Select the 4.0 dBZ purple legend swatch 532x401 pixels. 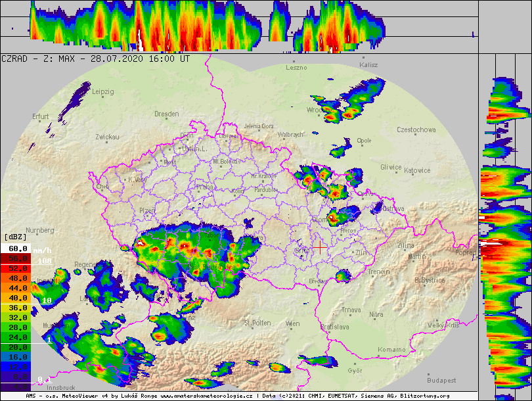click(16, 386)
